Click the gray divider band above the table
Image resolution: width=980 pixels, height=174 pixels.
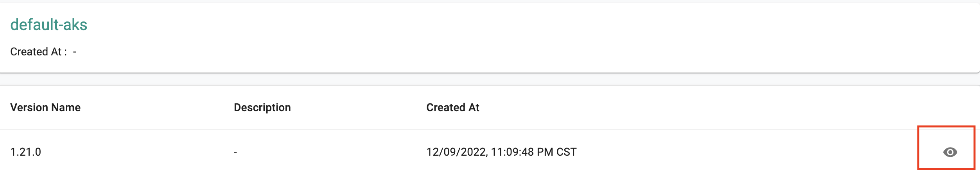pos(490,79)
